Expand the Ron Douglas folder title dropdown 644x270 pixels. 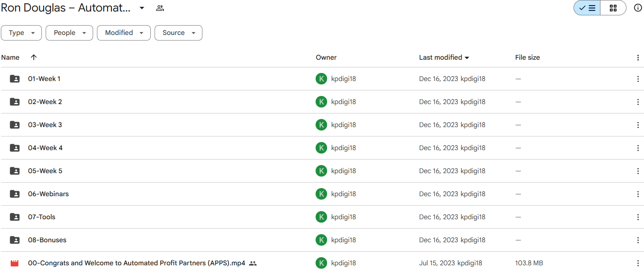tap(142, 8)
